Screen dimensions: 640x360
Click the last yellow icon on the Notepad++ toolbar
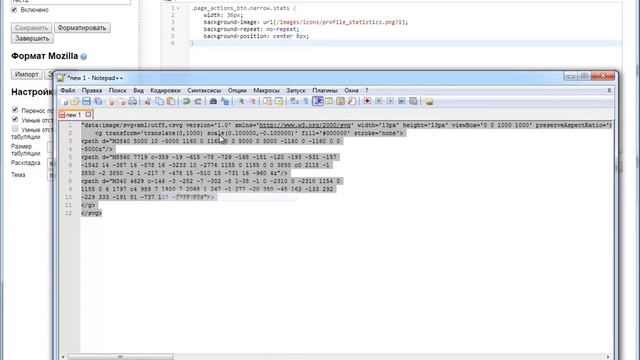[x=429, y=101]
